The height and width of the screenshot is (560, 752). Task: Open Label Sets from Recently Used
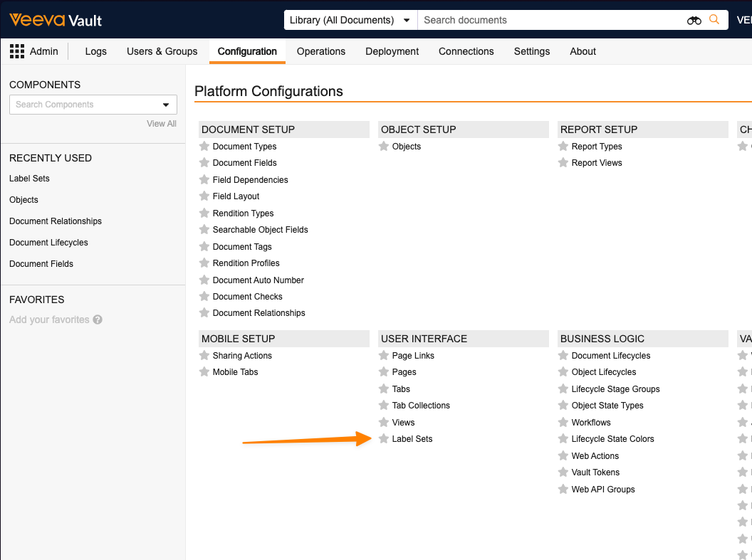[29, 178]
